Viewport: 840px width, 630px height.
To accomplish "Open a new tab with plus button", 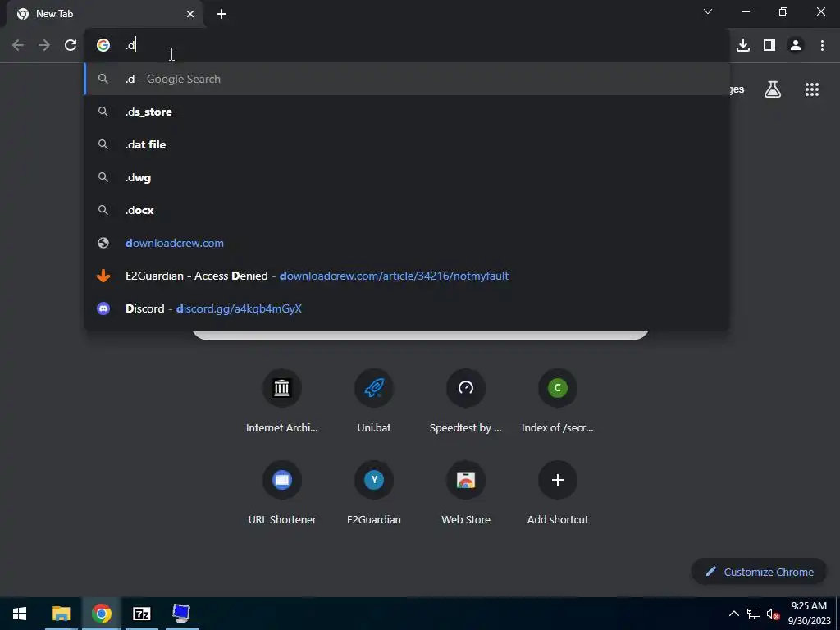I will (x=221, y=14).
